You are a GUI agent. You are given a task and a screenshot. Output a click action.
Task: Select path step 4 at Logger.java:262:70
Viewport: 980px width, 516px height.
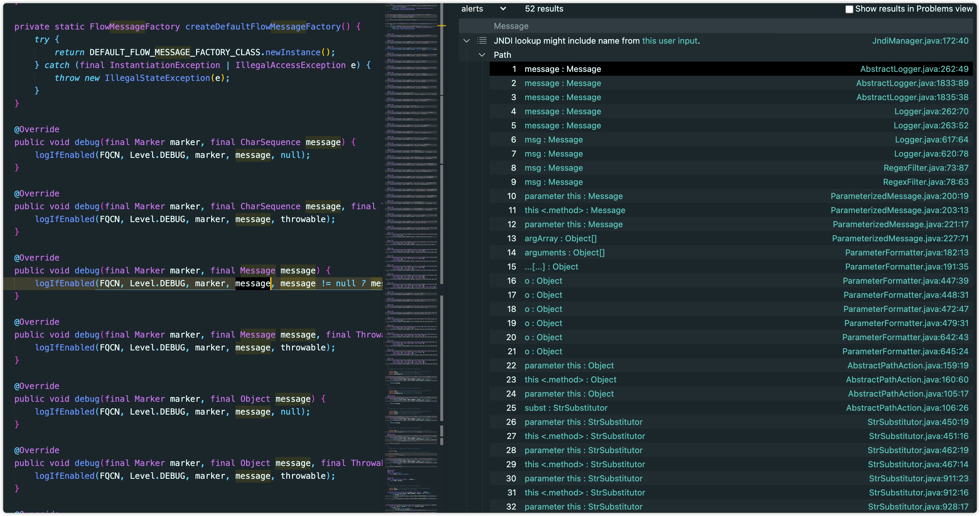click(731, 111)
